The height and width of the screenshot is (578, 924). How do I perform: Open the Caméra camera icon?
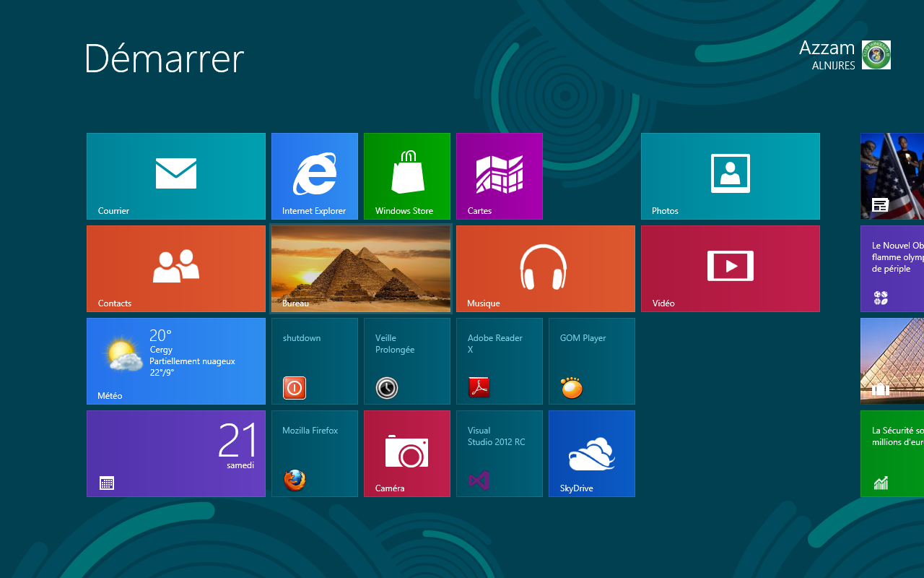pos(407,451)
